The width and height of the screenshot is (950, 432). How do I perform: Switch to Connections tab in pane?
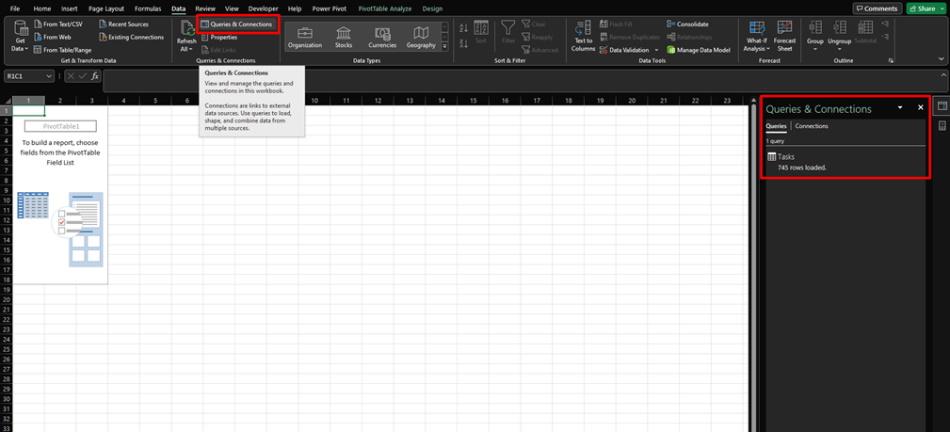(811, 126)
